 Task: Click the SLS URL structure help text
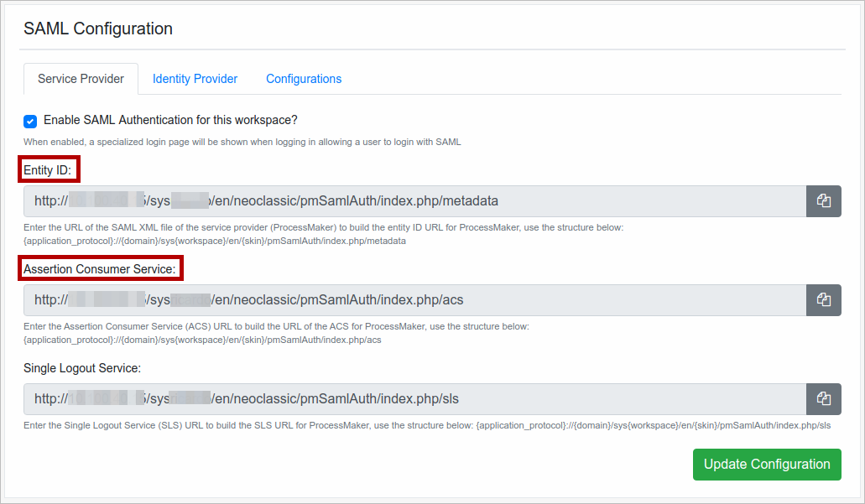pyautogui.click(x=426, y=425)
